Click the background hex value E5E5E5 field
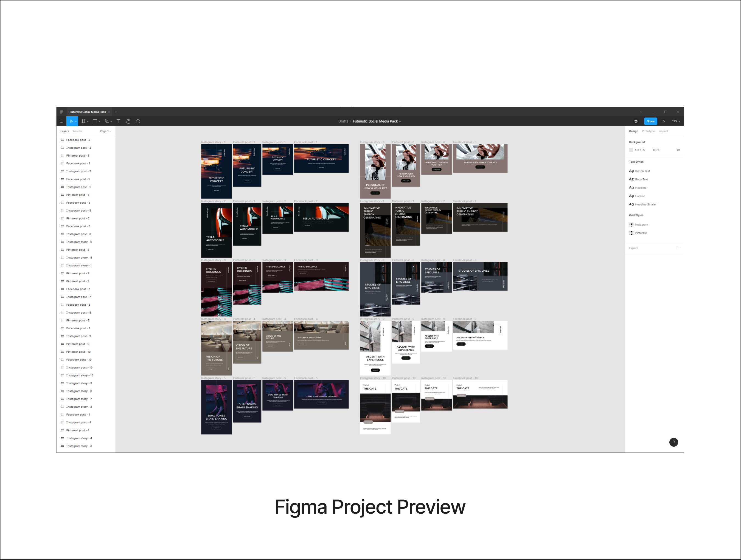The width and height of the screenshot is (741, 560). coord(640,150)
